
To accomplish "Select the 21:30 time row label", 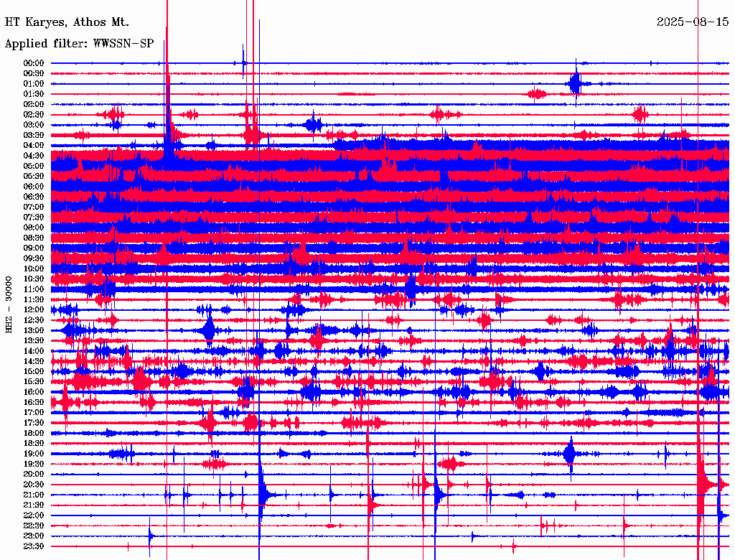I will (33, 505).
